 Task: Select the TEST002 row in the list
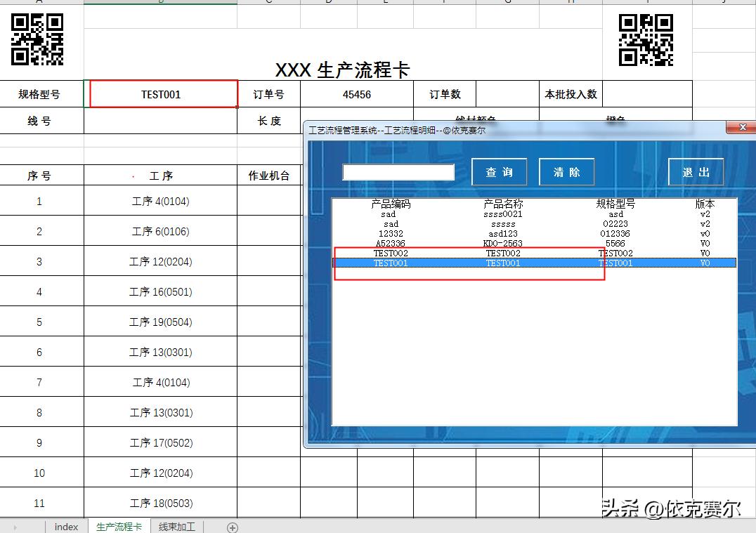(x=492, y=254)
